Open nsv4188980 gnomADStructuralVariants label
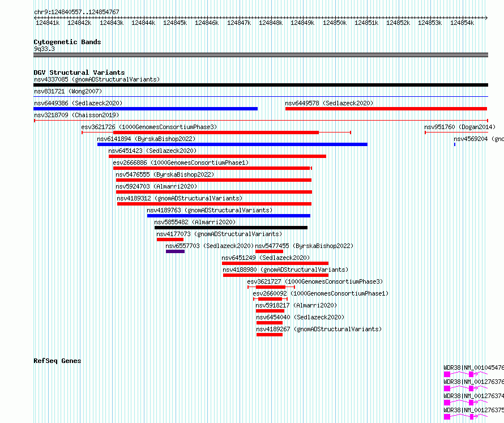Viewport: 504px width, 423px height. (285, 270)
